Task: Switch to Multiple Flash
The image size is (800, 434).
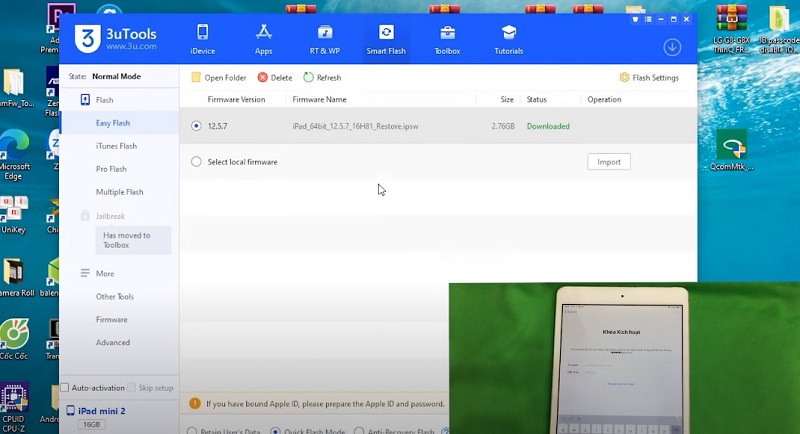Action: pos(119,192)
